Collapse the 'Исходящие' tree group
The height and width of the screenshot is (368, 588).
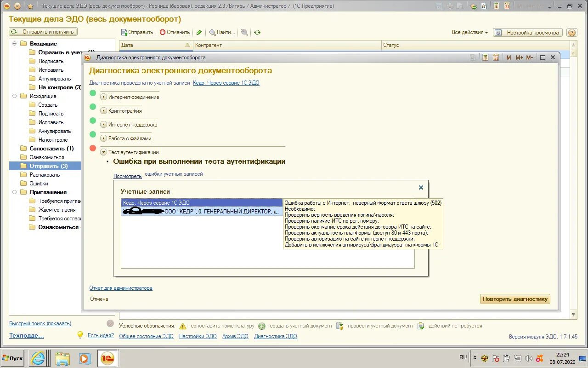(14, 96)
